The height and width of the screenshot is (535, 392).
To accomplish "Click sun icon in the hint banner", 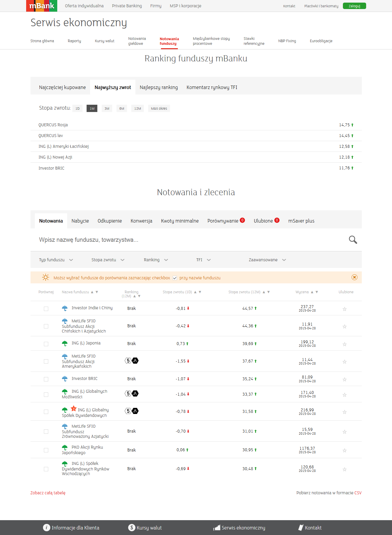I will (x=46, y=277).
